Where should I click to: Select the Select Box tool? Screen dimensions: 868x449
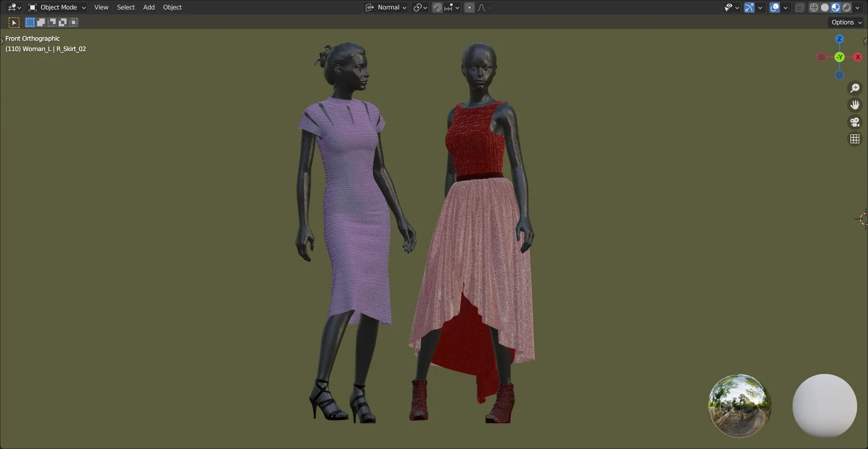coord(14,22)
